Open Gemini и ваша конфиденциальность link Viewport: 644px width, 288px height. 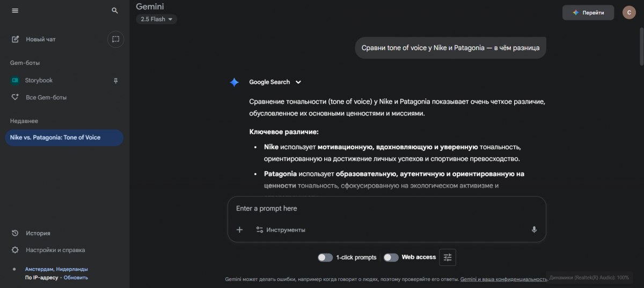click(x=505, y=279)
